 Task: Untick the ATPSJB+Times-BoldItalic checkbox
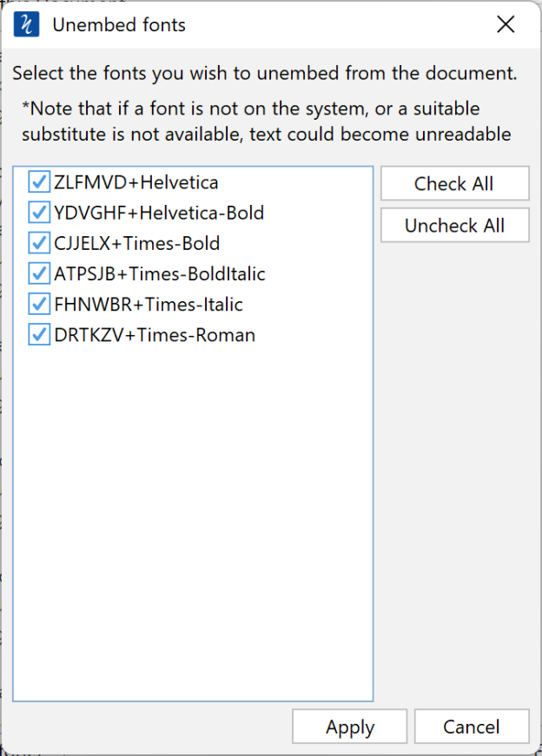(x=39, y=273)
